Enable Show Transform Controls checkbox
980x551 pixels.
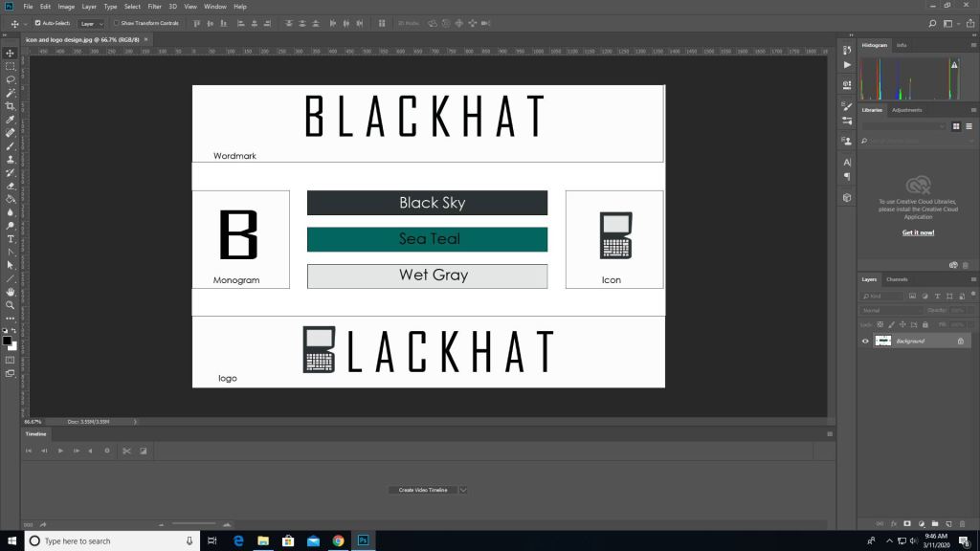[116, 23]
